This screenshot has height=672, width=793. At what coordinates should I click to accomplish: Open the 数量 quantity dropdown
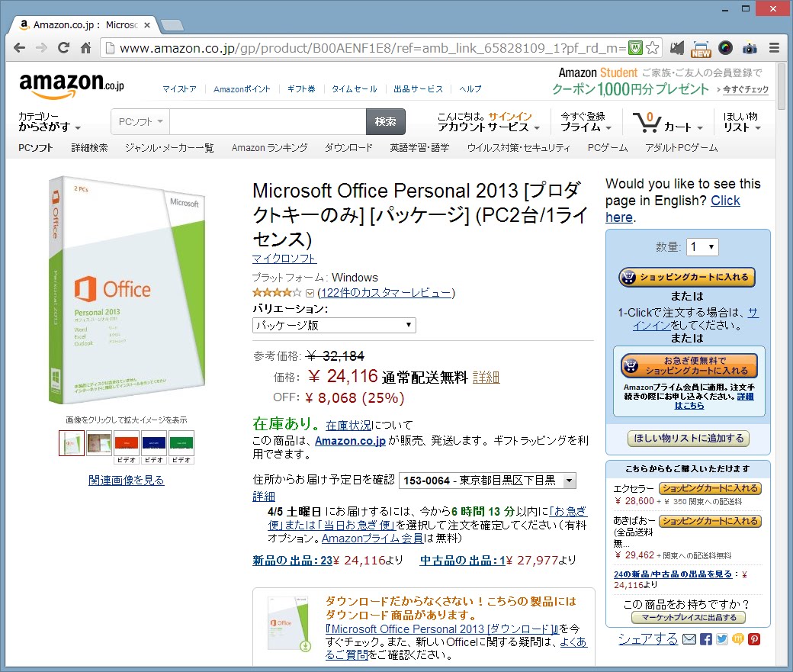click(x=702, y=247)
